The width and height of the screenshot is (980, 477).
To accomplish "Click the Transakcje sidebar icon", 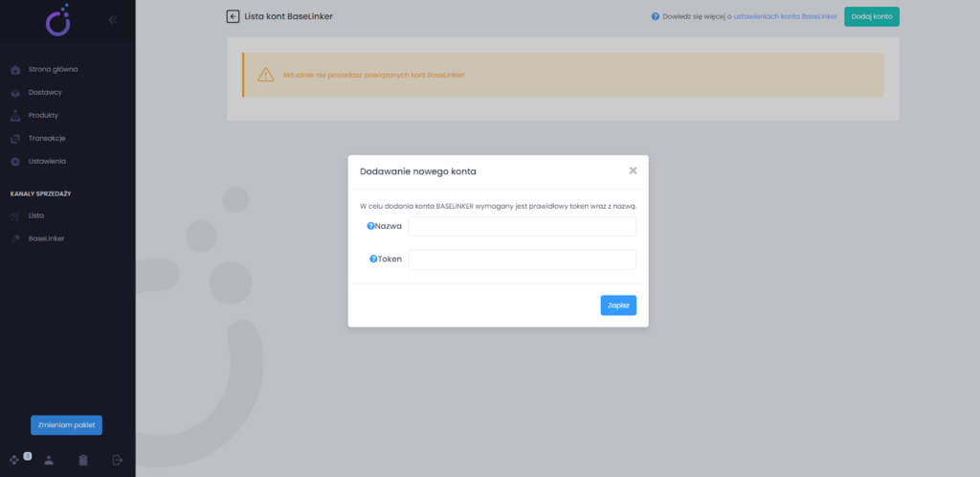I will tap(15, 139).
